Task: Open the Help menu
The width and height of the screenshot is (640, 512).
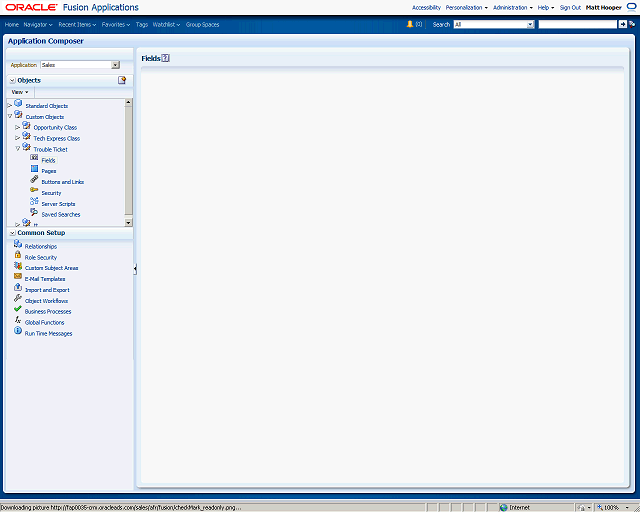Action: (x=546, y=7)
